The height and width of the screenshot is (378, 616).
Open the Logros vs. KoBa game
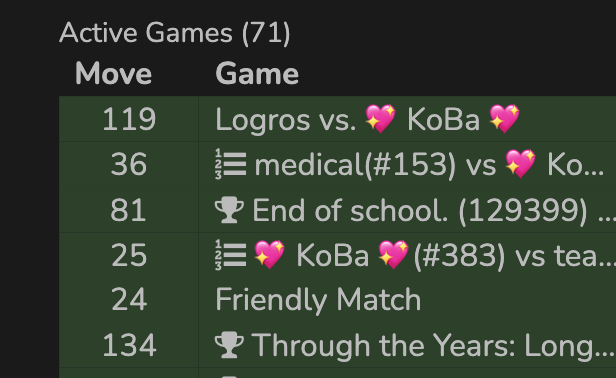pyautogui.click(x=367, y=119)
